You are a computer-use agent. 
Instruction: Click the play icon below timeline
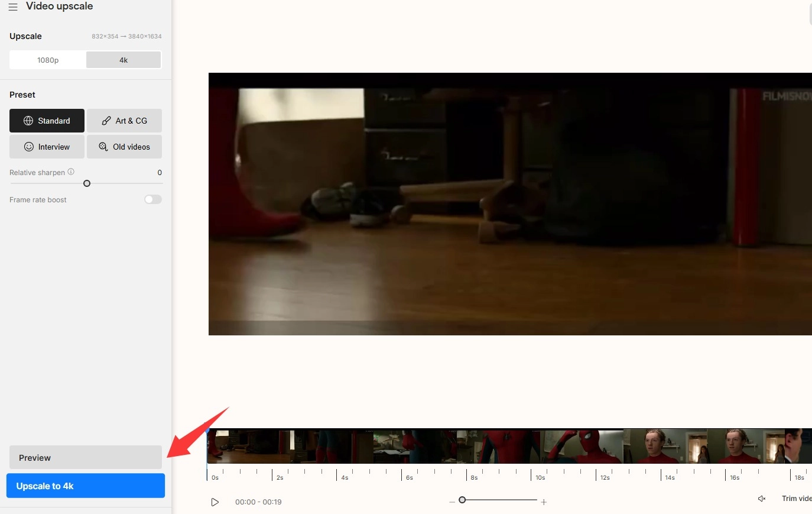coord(215,502)
